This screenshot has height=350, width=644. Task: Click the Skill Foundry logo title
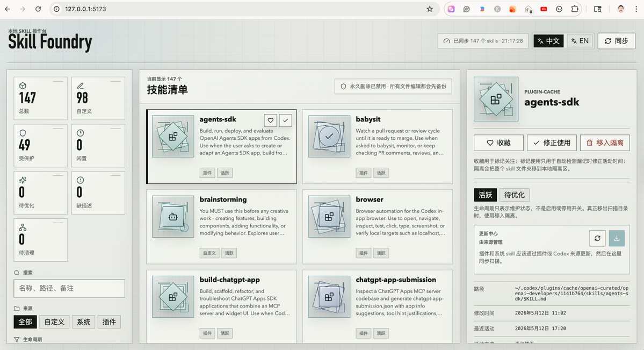point(50,42)
